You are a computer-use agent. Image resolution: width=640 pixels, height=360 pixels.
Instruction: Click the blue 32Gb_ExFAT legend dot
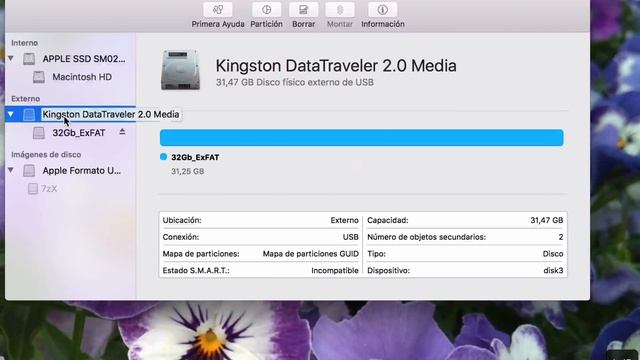coord(164,157)
